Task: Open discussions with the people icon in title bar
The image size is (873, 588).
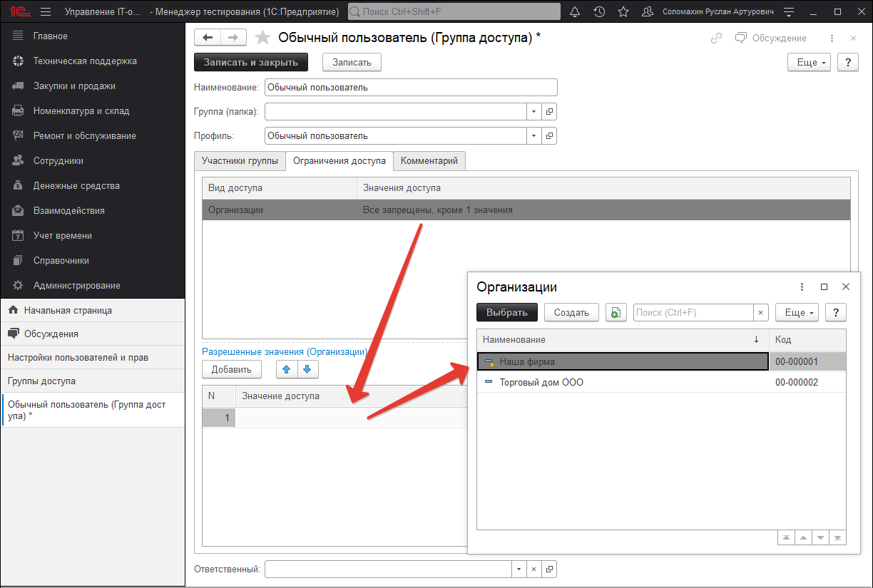Action: (647, 11)
